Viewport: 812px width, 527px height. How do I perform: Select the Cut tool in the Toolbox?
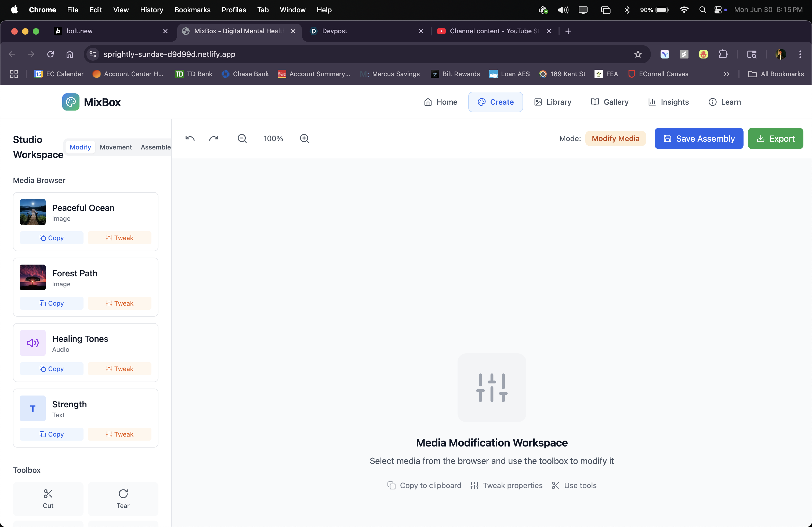point(48,498)
